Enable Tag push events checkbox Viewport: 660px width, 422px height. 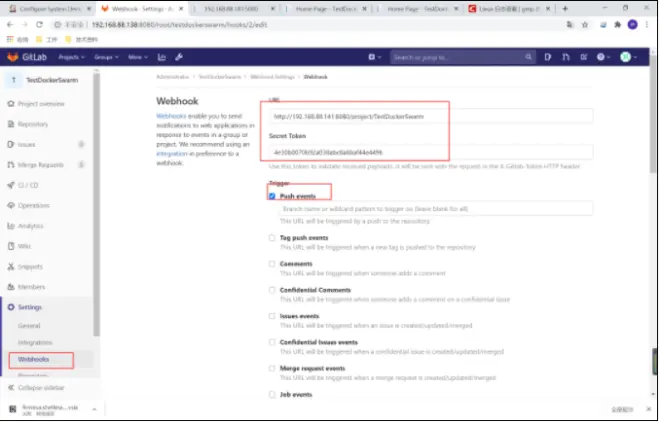click(x=272, y=238)
